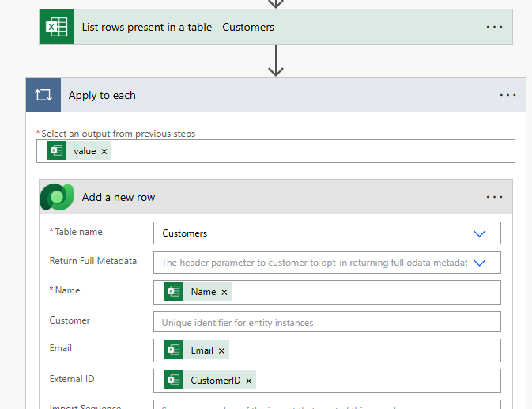Viewport: 532px width, 409px height.
Task: Click the CustomerID token in External ID
Action: (215, 381)
